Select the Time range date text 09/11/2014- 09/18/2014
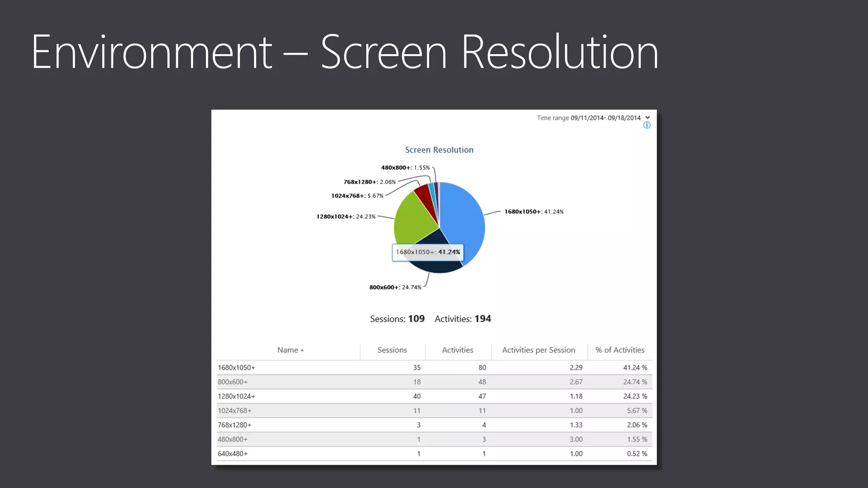Image resolution: width=868 pixels, height=488 pixels. tap(606, 118)
